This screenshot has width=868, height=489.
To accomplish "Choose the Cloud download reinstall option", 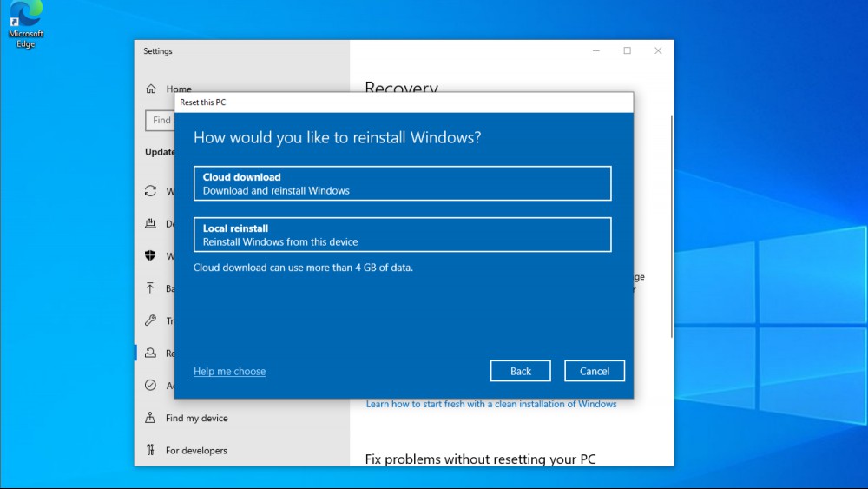I will pos(403,183).
